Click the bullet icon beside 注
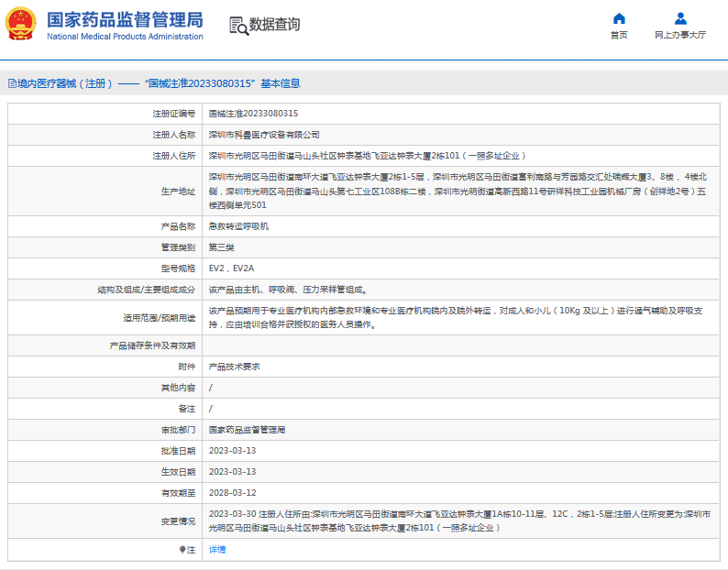728x570 pixels. 182,550
